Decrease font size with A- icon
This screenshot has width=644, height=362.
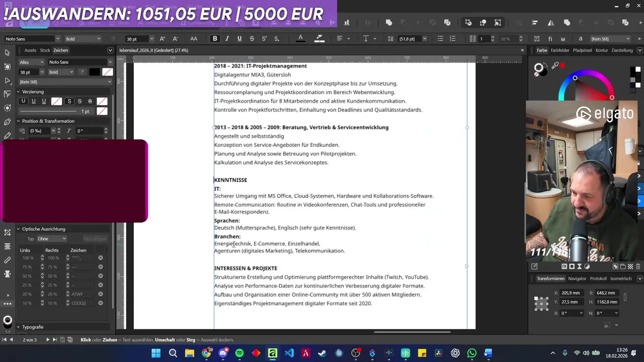coord(175,39)
